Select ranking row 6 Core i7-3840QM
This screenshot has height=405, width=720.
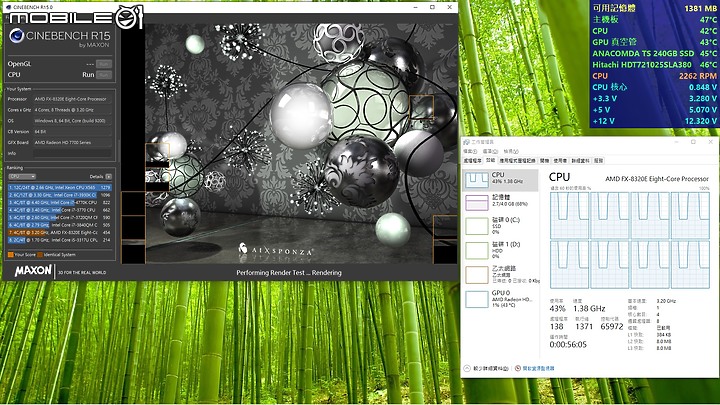tap(60, 225)
